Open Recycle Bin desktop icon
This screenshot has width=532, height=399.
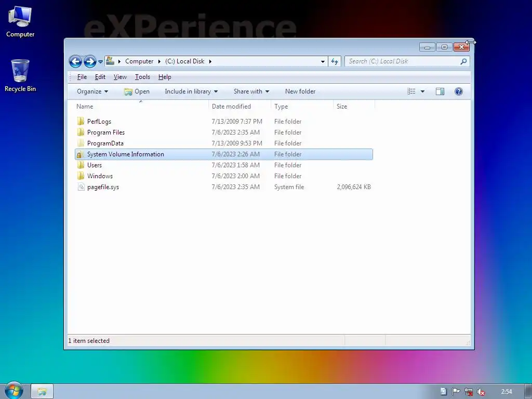coord(20,76)
